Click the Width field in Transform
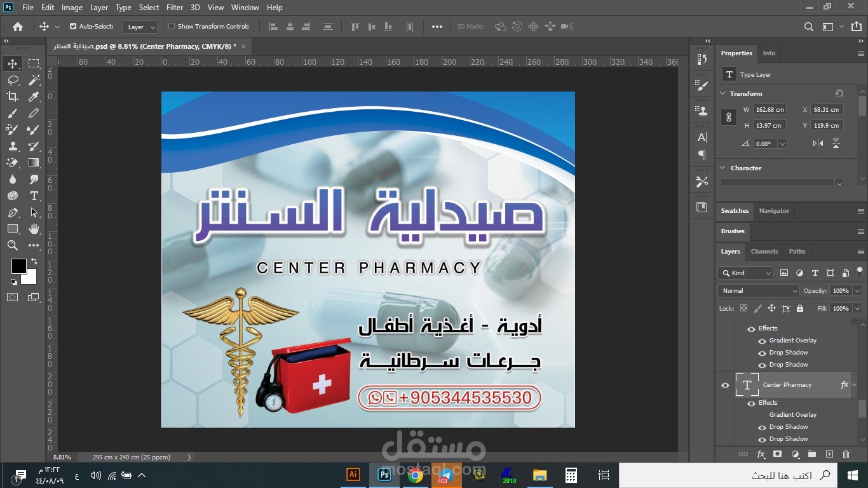 [x=770, y=110]
